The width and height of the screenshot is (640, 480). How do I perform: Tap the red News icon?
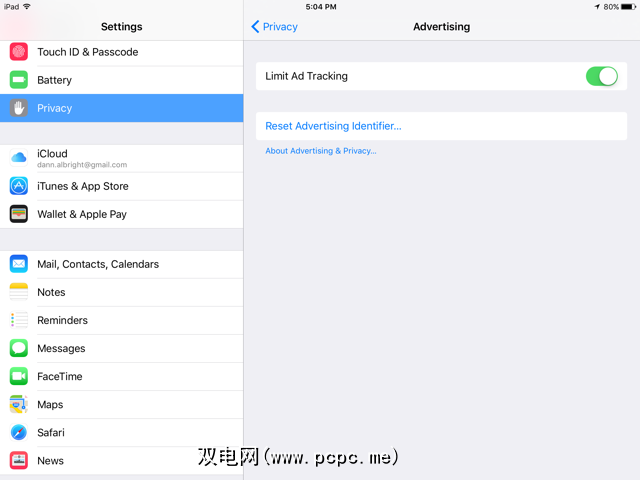pos(19,461)
